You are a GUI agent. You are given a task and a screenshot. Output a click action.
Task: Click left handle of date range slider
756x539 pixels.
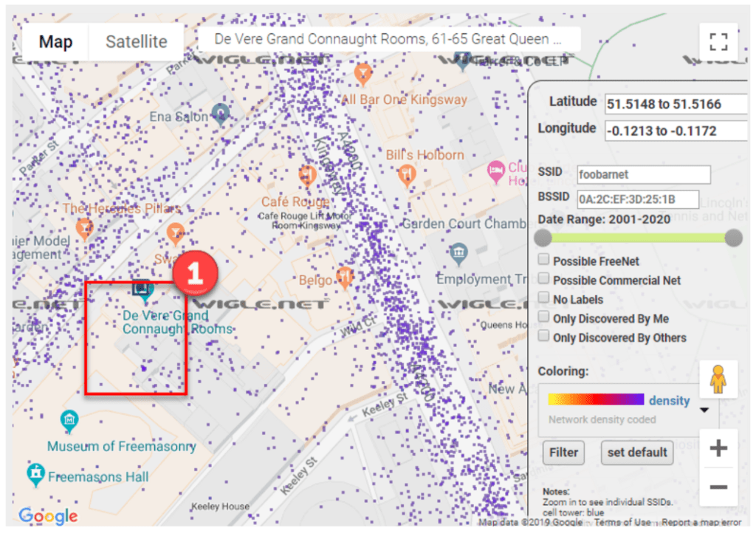click(543, 238)
